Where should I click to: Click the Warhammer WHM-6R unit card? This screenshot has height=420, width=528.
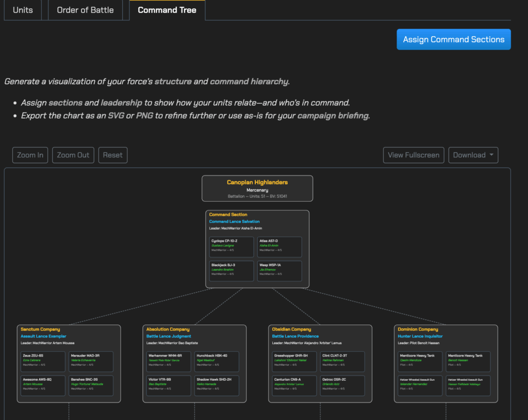(168, 361)
